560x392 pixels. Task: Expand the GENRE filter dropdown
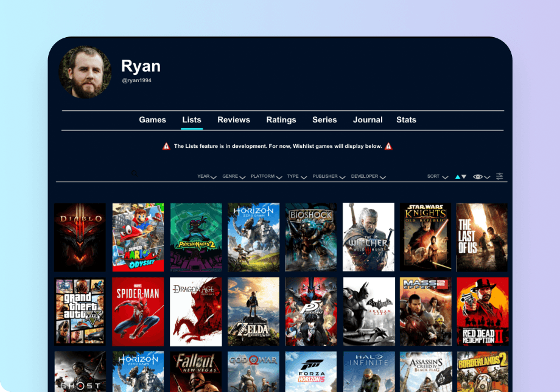click(234, 177)
